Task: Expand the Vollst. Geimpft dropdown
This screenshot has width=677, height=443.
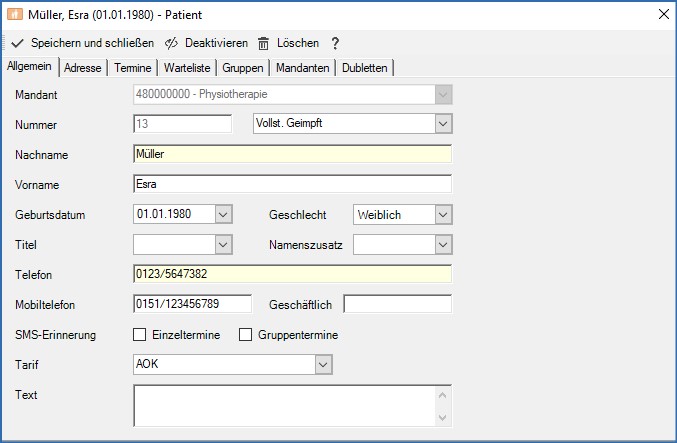Action: [x=443, y=124]
